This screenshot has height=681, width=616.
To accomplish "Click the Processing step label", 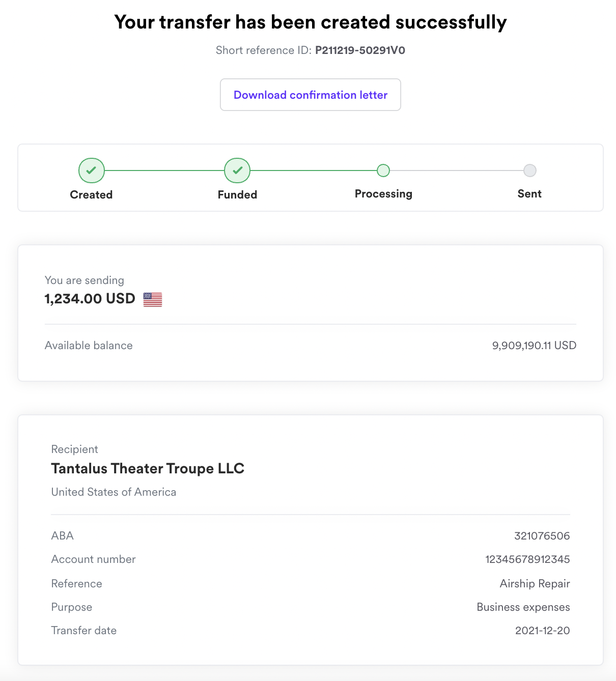I will click(x=383, y=194).
